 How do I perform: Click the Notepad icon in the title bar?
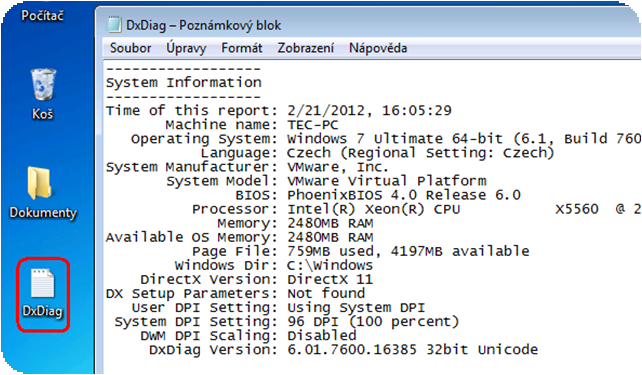click(x=114, y=25)
